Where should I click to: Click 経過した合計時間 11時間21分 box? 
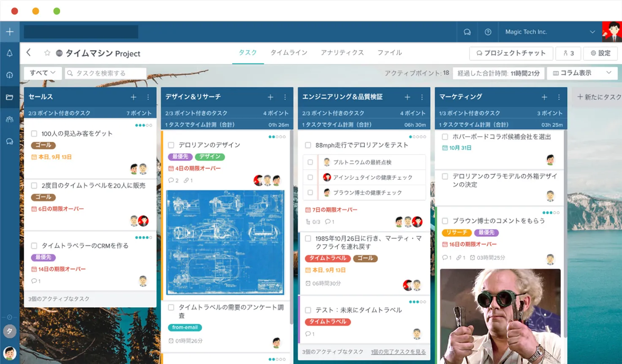point(498,73)
